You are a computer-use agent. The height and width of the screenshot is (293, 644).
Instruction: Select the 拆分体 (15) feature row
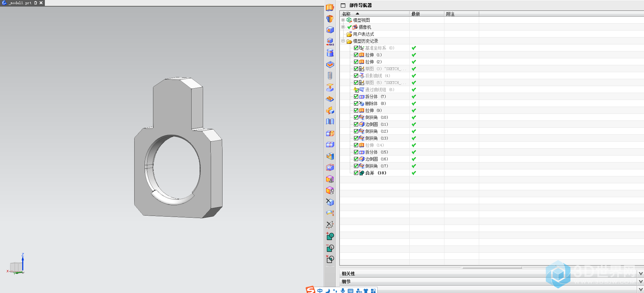373,152
